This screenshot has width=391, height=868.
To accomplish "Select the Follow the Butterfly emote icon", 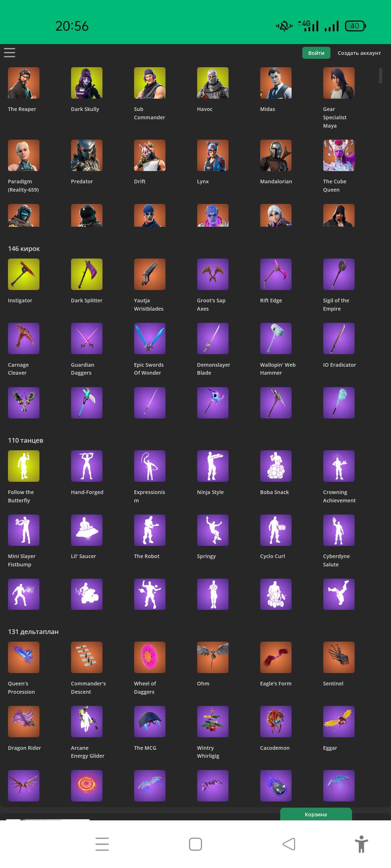I will tap(24, 466).
